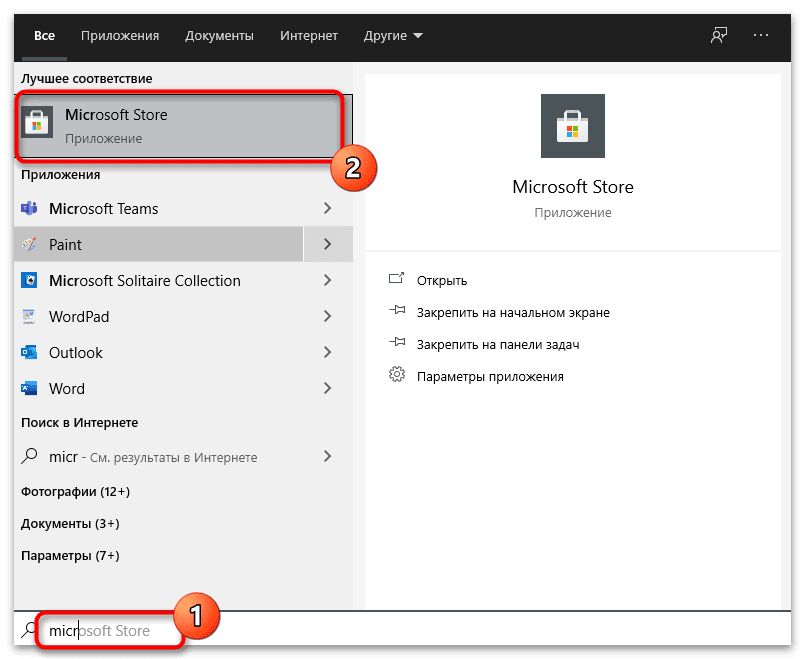Click the Открыть open icon
Screen dimensions: 805x659
(396, 279)
